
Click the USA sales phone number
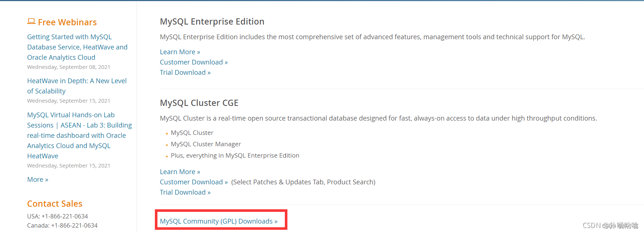coord(65,216)
